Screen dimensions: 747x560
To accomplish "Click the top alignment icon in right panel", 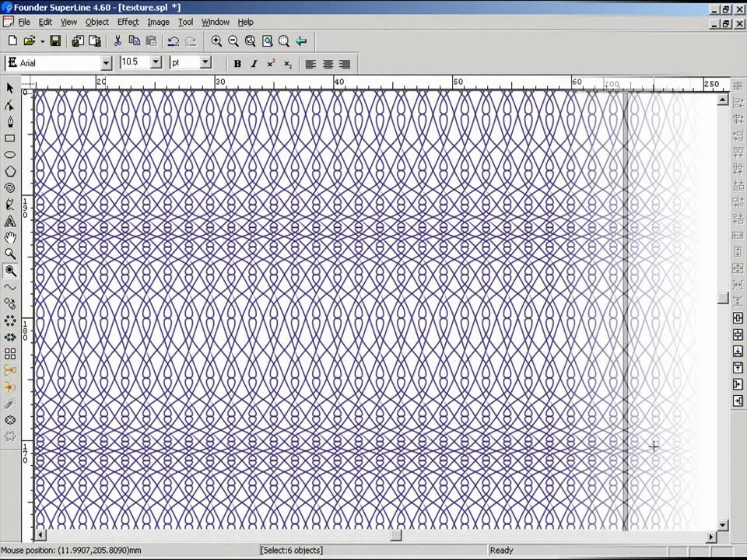I will (738, 86).
